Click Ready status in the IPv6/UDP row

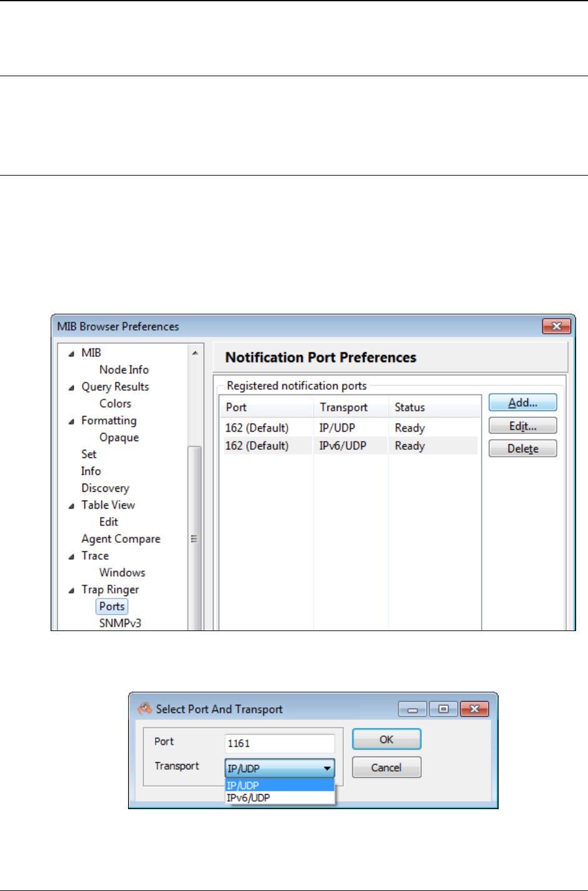pos(410,445)
